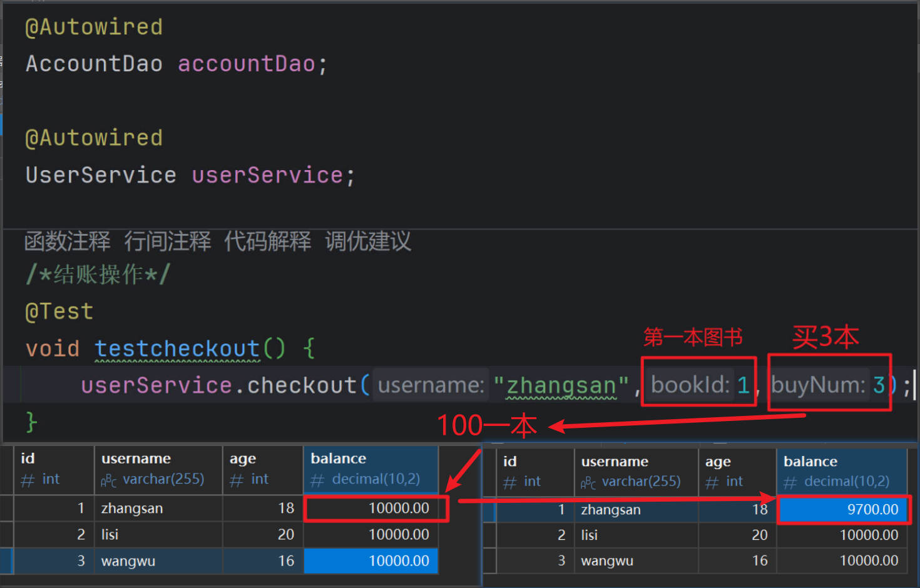Select the balance cell showing 9700.00
The image size is (920, 588).
tap(842, 510)
